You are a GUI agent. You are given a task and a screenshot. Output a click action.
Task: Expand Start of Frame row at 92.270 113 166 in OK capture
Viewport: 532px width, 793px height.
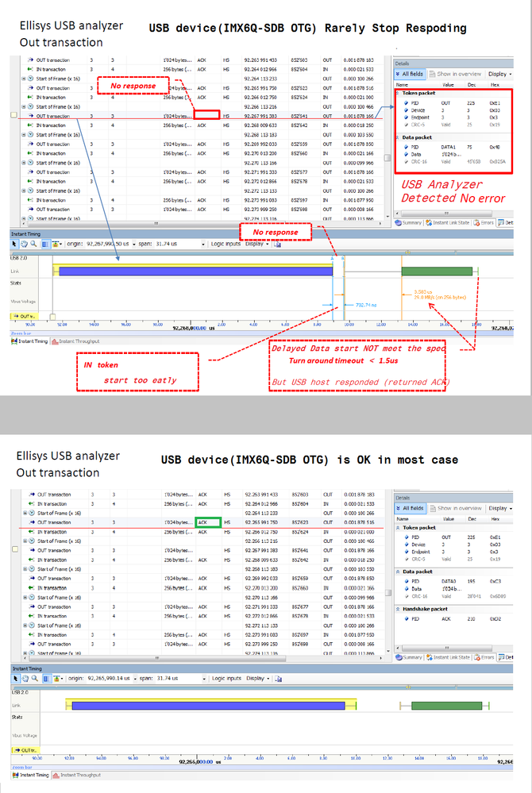25,597
